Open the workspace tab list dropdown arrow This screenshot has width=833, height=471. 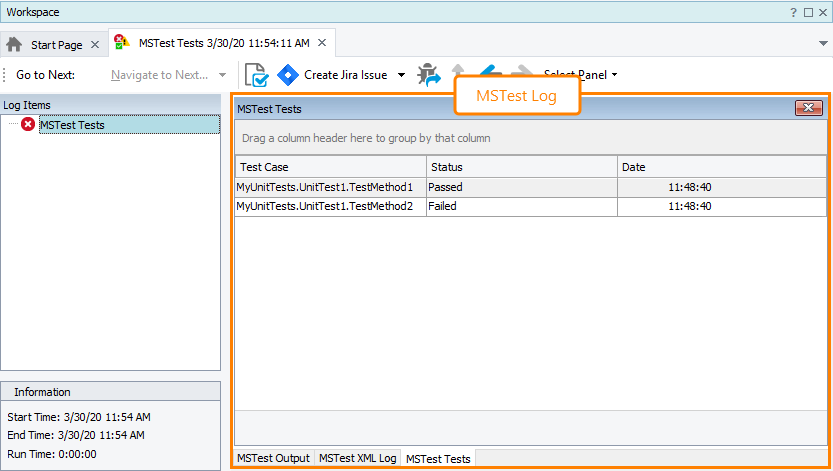coord(822,45)
